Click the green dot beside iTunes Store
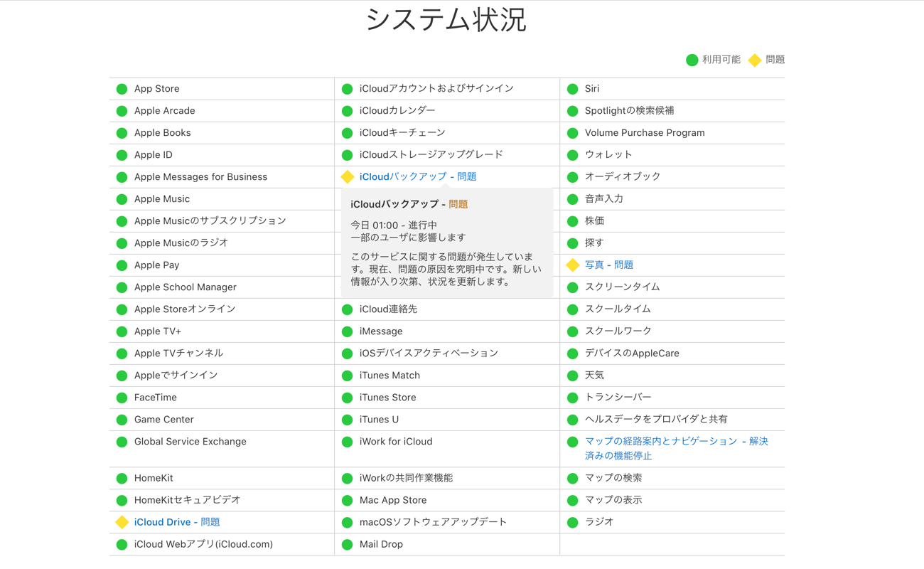Screen dimensions: 924x569 [x=348, y=398]
